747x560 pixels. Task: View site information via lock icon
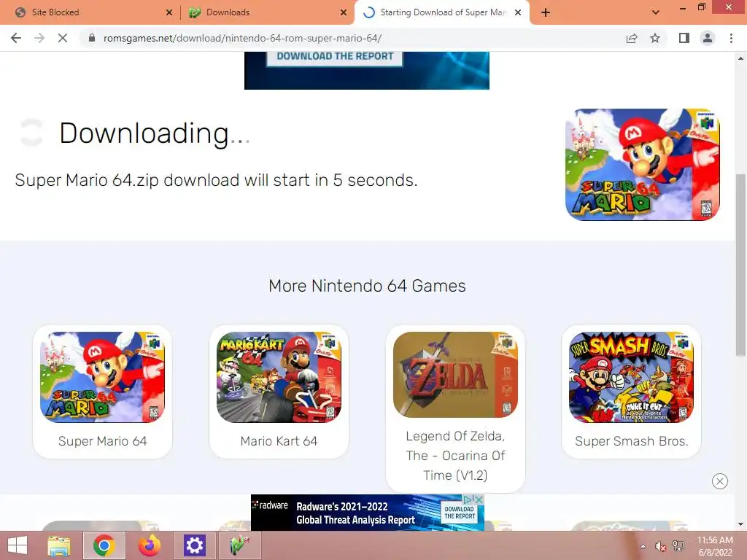click(x=92, y=38)
